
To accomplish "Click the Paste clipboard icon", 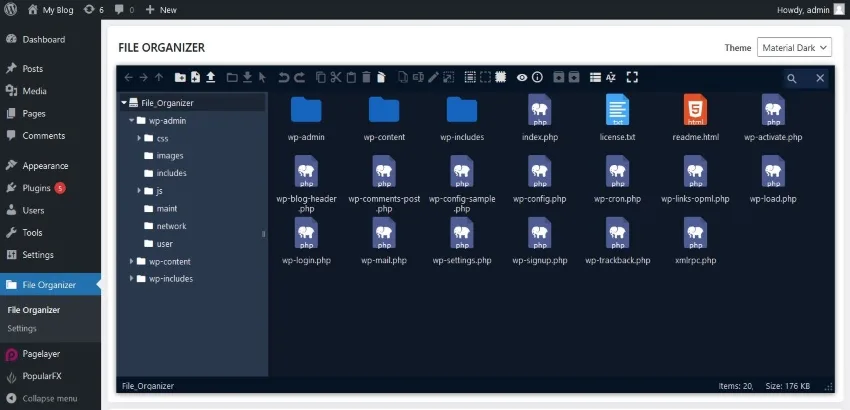I will click(351, 78).
